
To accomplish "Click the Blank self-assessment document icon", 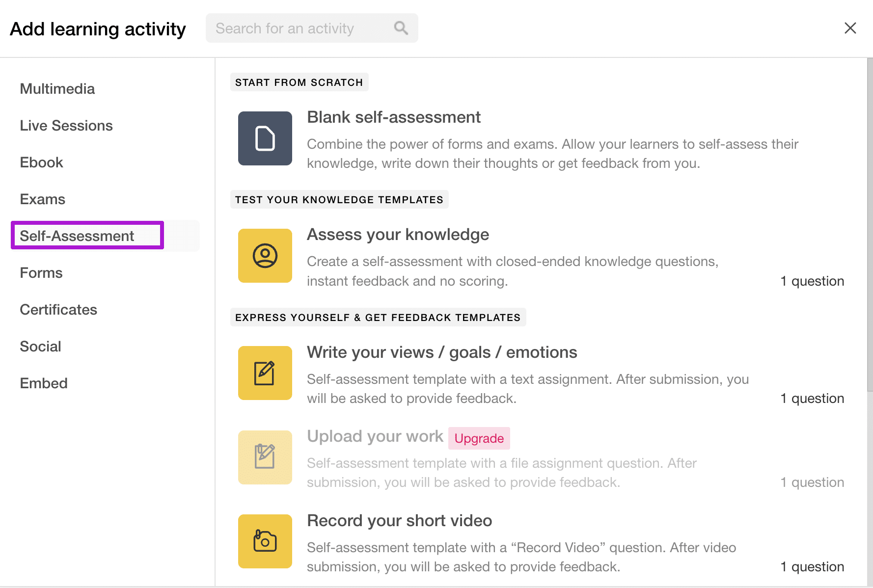I will (265, 138).
